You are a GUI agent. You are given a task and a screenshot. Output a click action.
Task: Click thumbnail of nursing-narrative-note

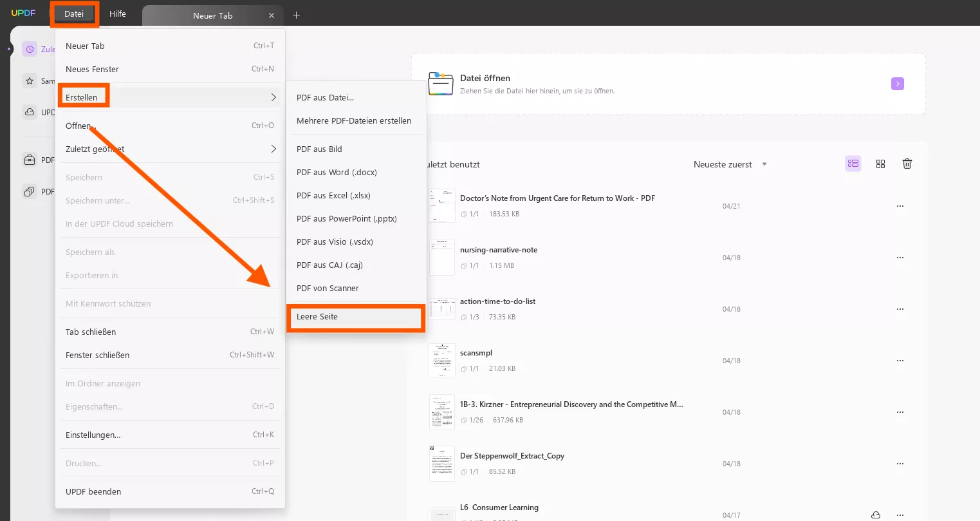click(442, 258)
